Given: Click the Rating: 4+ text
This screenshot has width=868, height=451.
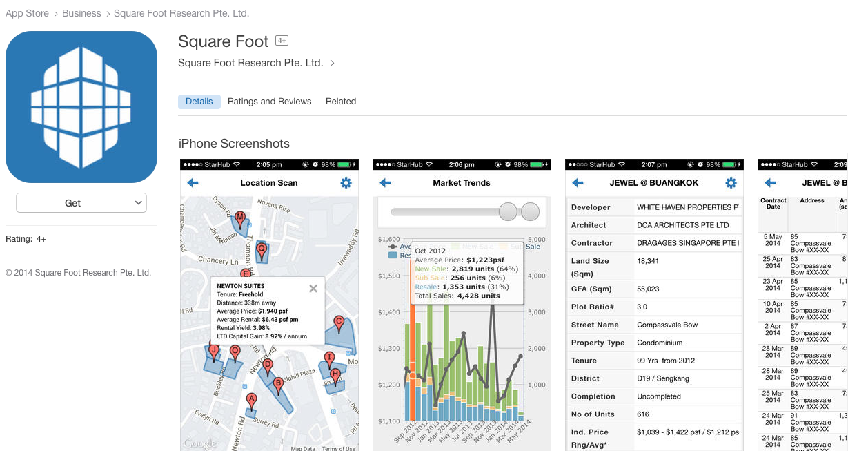Looking at the screenshot, I should [26, 239].
